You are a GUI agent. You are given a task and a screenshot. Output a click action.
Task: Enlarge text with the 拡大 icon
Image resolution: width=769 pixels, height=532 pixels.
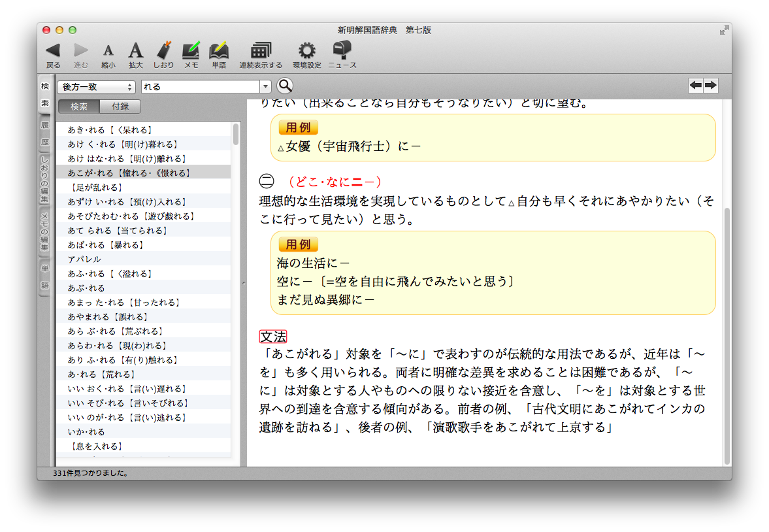tap(135, 51)
